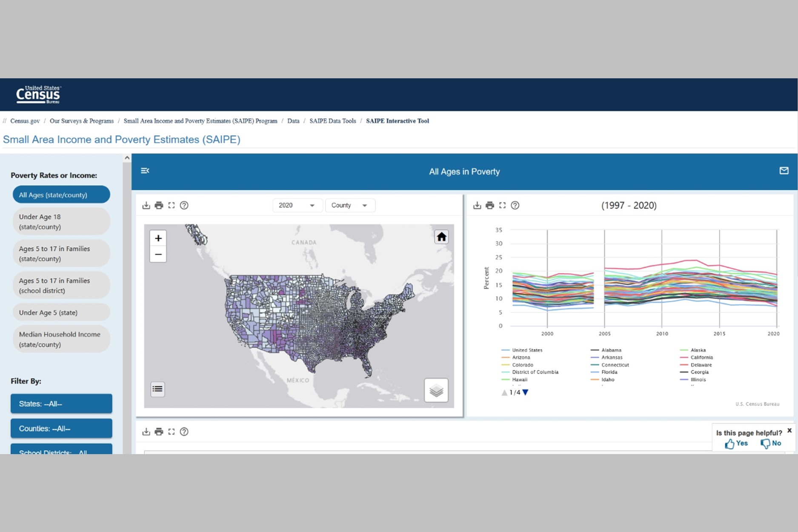Image resolution: width=798 pixels, height=532 pixels.
Task: Click Yes on page helpful prompt
Action: (x=737, y=443)
